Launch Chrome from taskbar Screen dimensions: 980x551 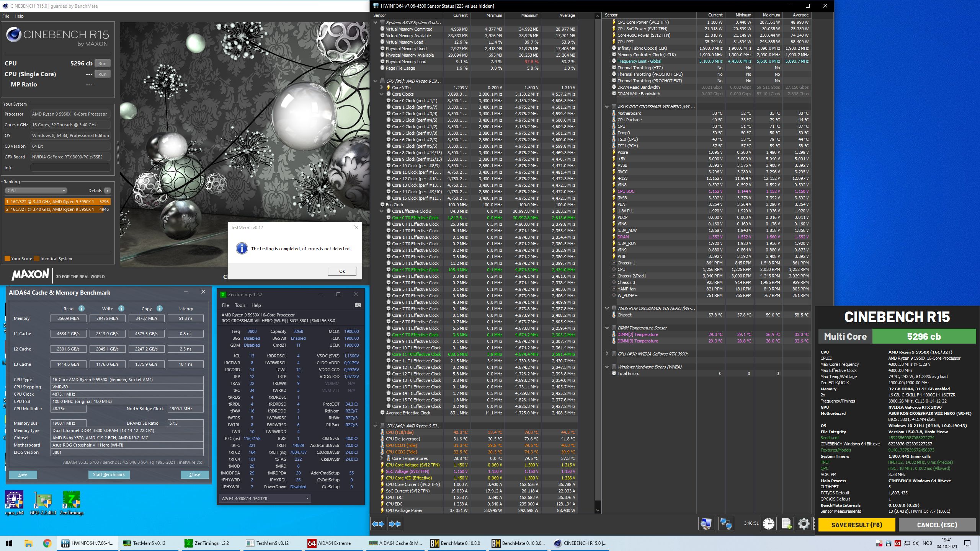click(47, 543)
